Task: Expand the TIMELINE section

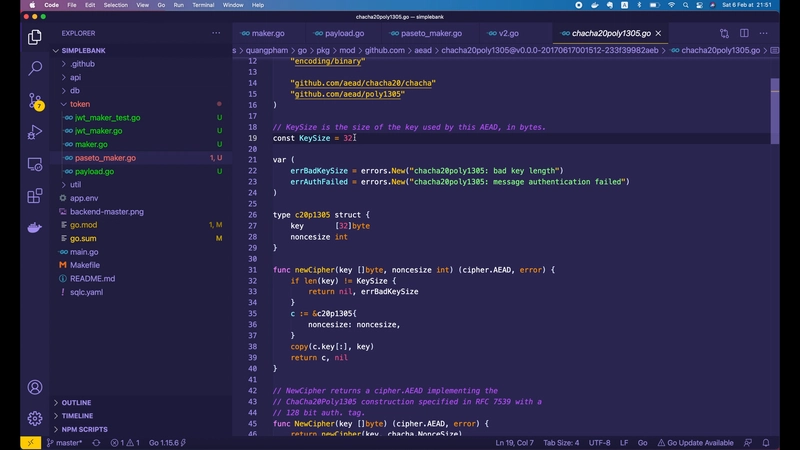Action: coord(77,416)
